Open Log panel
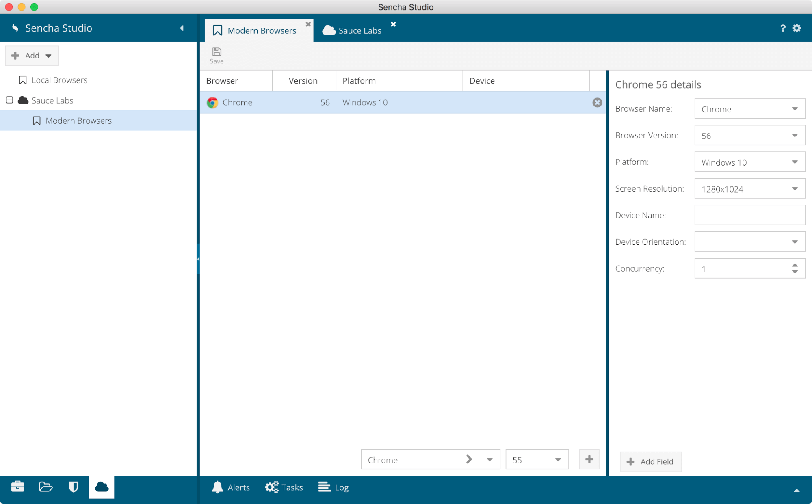The image size is (812, 504). pyautogui.click(x=333, y=487)
